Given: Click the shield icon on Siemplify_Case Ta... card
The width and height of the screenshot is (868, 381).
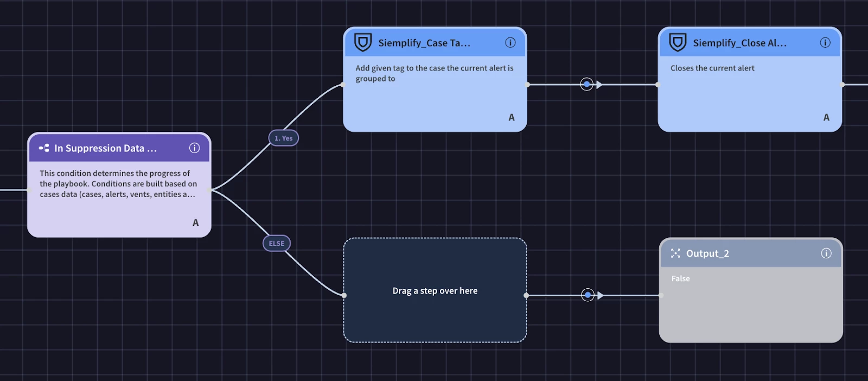Looking at the screenshot, I should point(363,42).
